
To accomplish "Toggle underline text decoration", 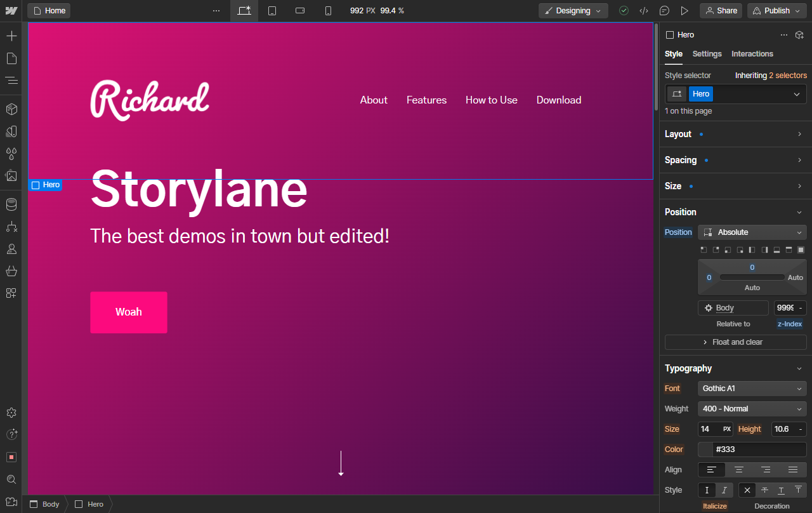I will pos(782,490).
